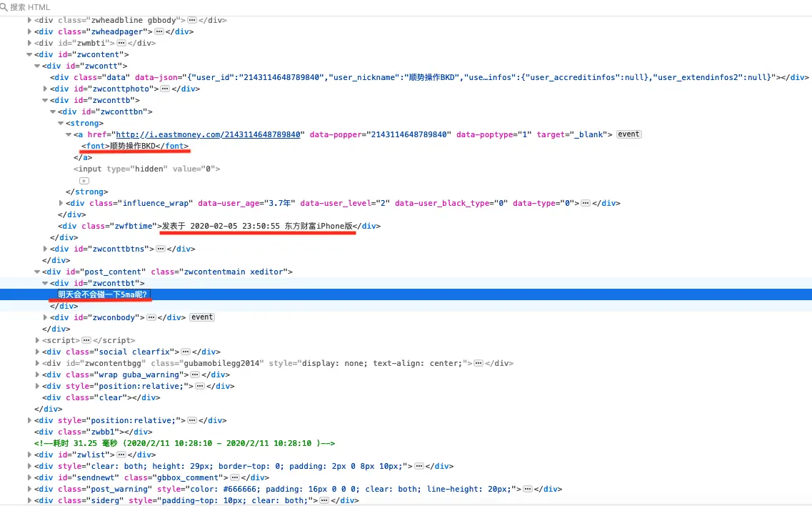Screen dimensions: 812x506
Task: Collapse the strong element node
Action: [61, 123]
